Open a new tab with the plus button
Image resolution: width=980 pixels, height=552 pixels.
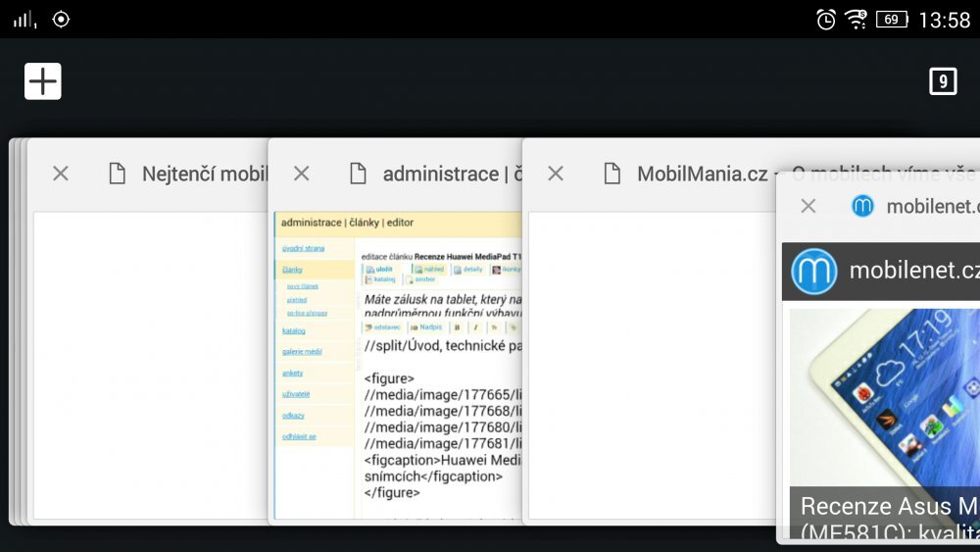[x=43, y=81]
